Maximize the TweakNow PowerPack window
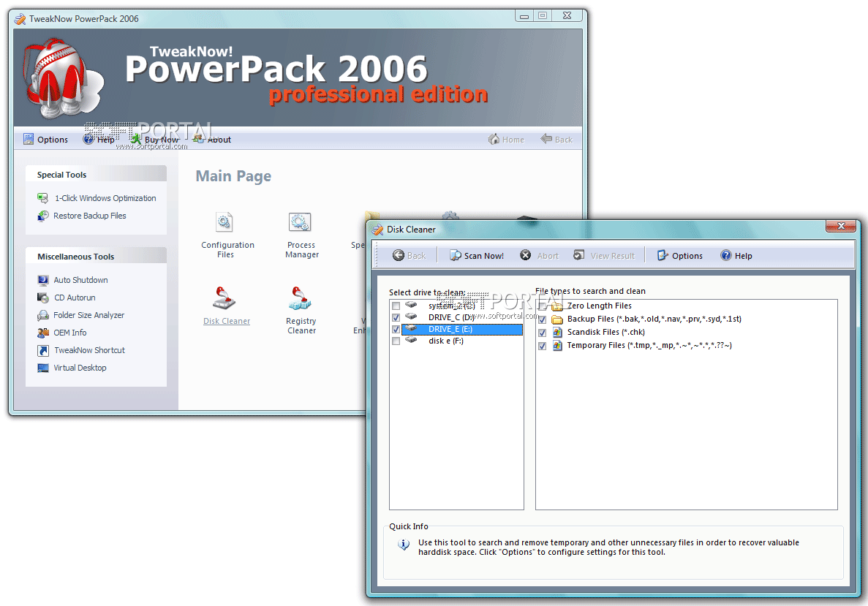868x606 pixels. point(543,15)
